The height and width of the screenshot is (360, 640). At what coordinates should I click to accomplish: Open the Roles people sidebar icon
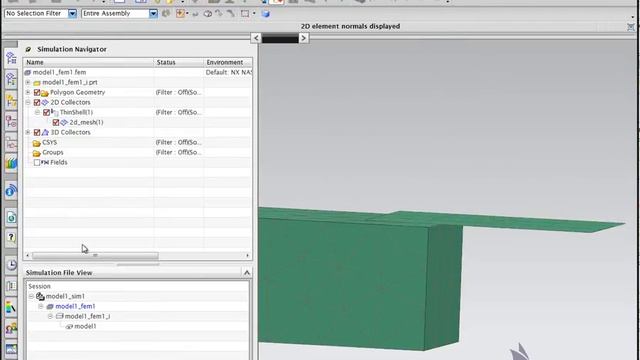coord(11,328)
